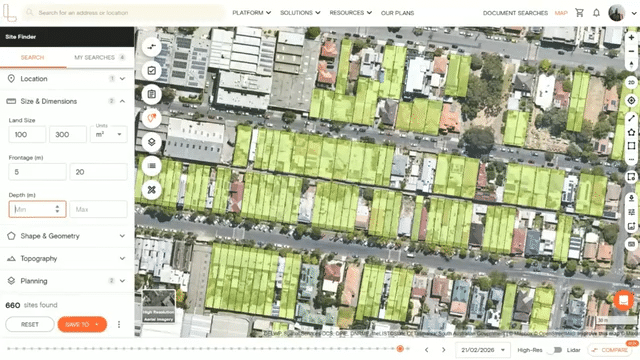640x360 pixels.
Task: Go to previous imagery date
Action: click(x=427, y=350)
